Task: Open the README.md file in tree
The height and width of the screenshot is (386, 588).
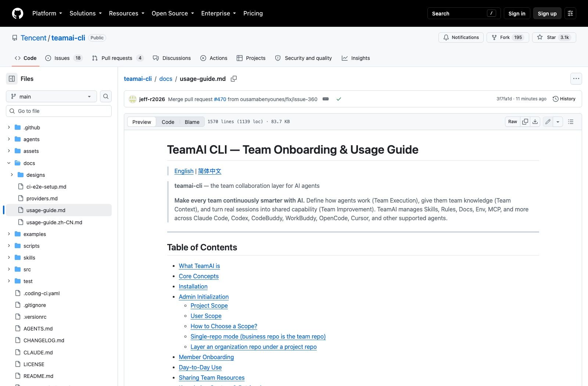Action: pyautogui.click(x=38, y=376)
